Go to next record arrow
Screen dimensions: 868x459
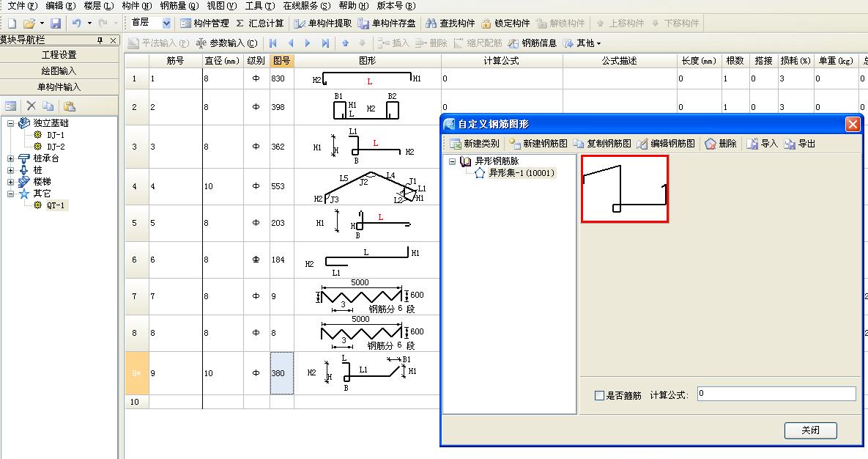pyautogui.click(x=308, y=43)
